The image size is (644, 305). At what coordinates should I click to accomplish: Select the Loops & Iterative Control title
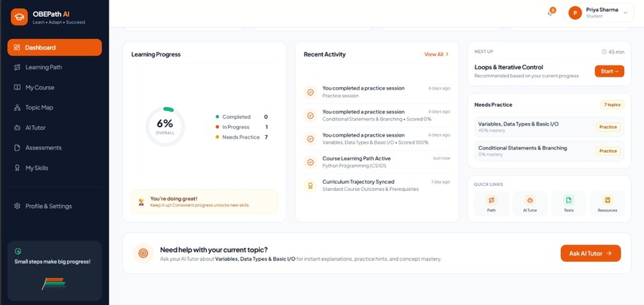pyautogui.click(x=508, y=67)
